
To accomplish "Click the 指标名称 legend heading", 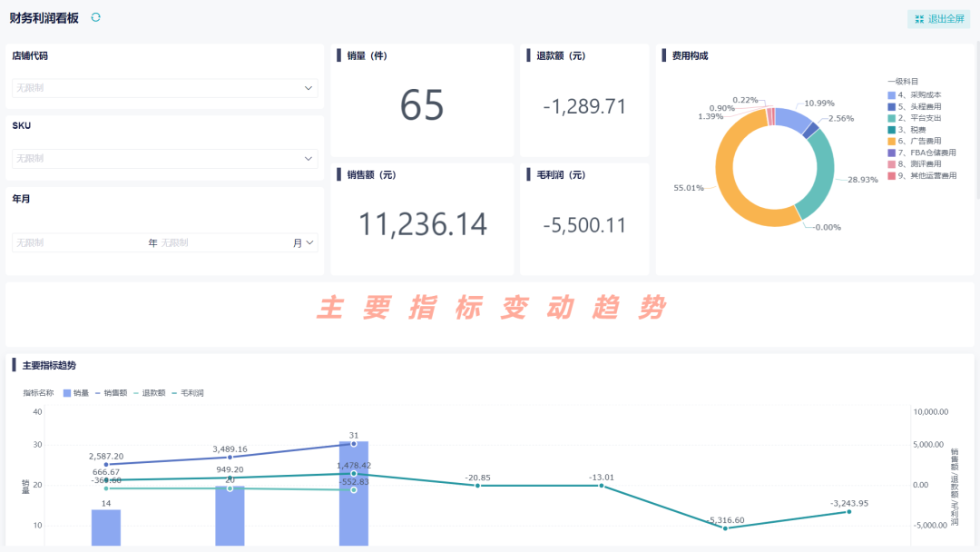I will click(x=39, y=393).
